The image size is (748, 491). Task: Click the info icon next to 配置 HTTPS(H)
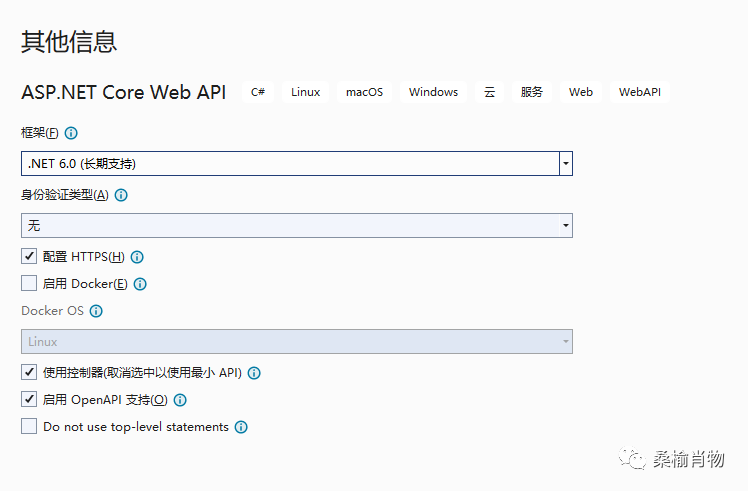coord(137,257)
